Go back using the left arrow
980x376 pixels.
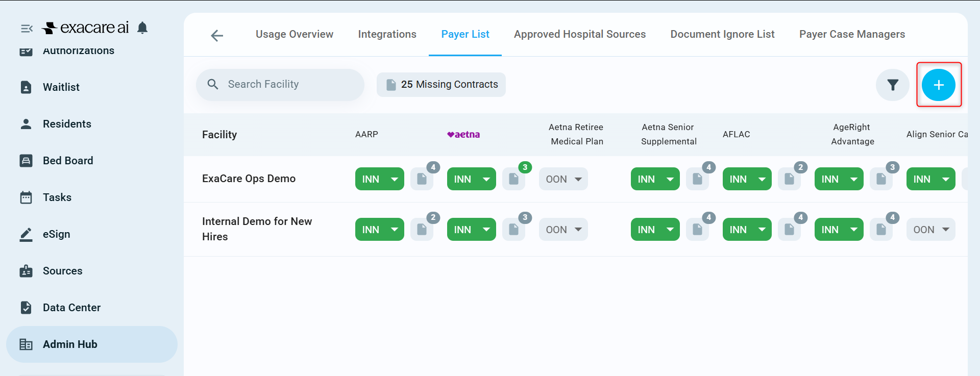click(x=217, y=35)
